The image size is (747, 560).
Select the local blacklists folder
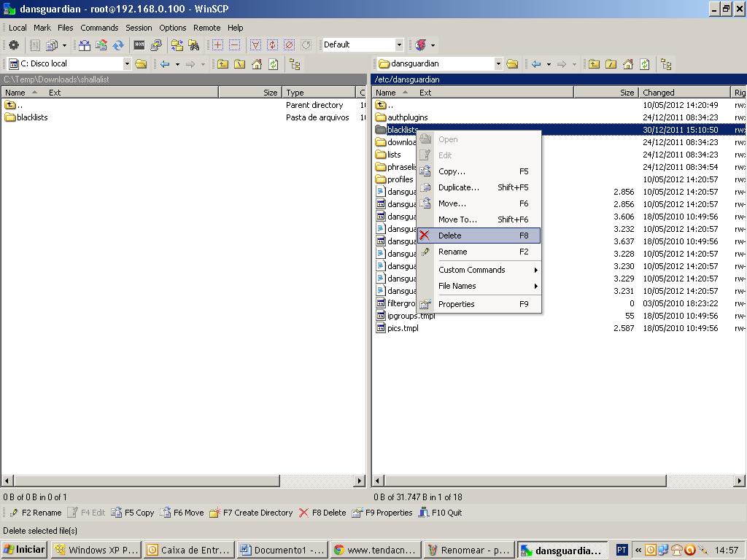pyautogui.click(x=27, y=117)
